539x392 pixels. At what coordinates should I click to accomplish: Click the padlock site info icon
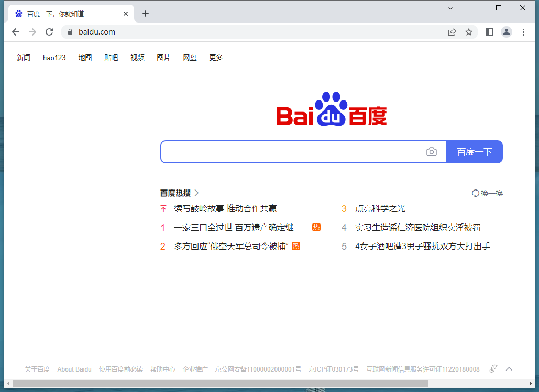[70, 32]
